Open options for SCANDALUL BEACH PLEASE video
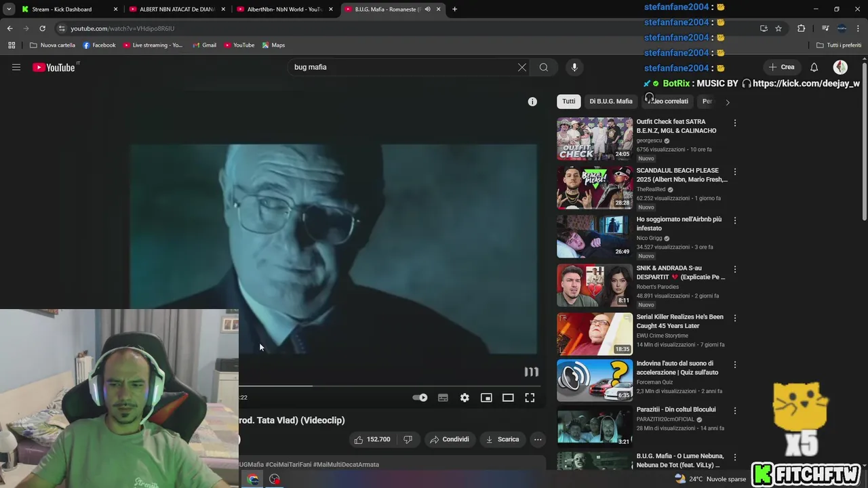 point(734,171)
